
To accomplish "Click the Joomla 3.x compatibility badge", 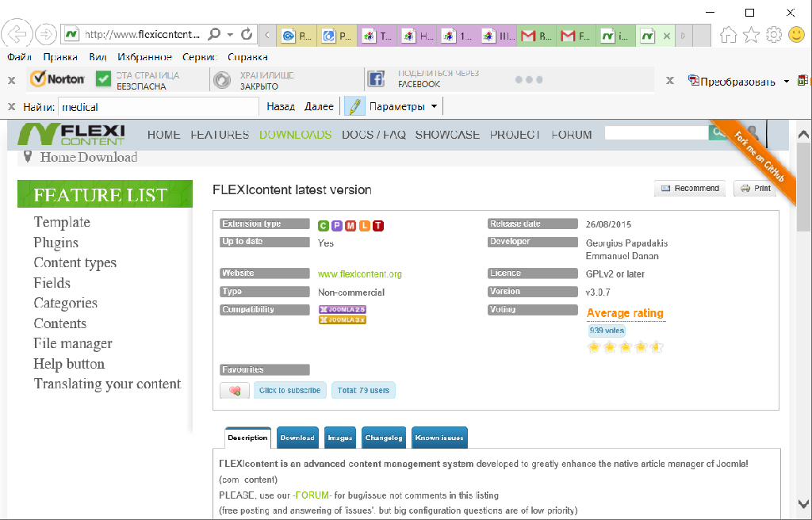I will pyautogui.click(x=343, y=320).
